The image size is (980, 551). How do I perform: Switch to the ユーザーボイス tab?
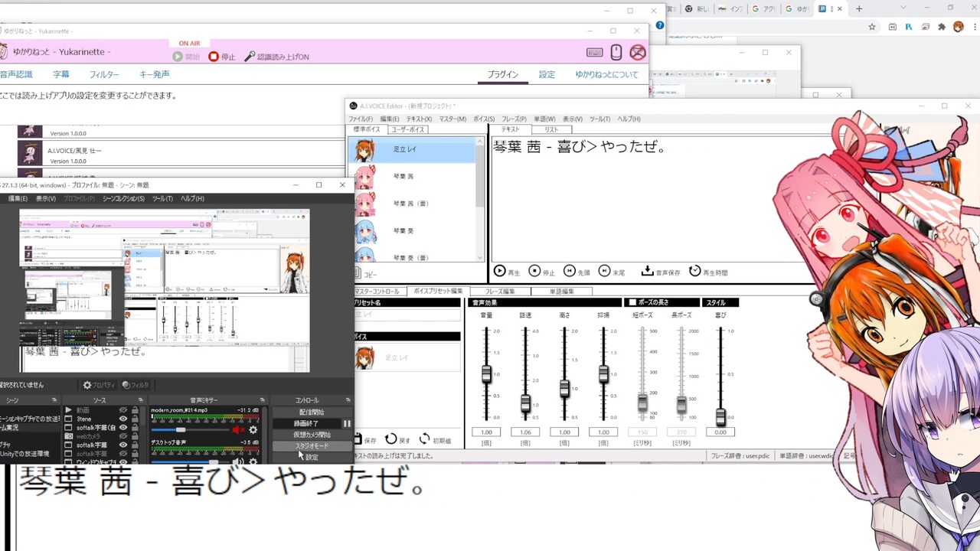tap(408, 129)
